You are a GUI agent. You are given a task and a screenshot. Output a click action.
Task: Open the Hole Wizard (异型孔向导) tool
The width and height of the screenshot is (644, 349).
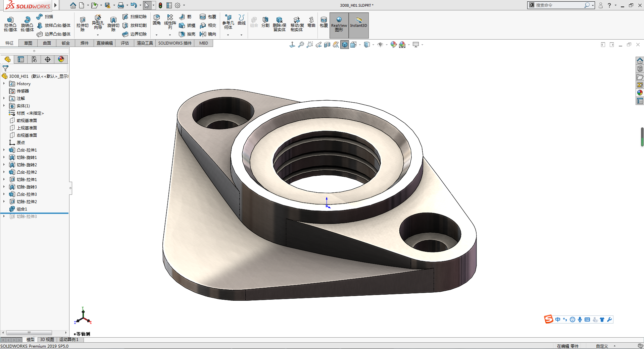point(98,22)
